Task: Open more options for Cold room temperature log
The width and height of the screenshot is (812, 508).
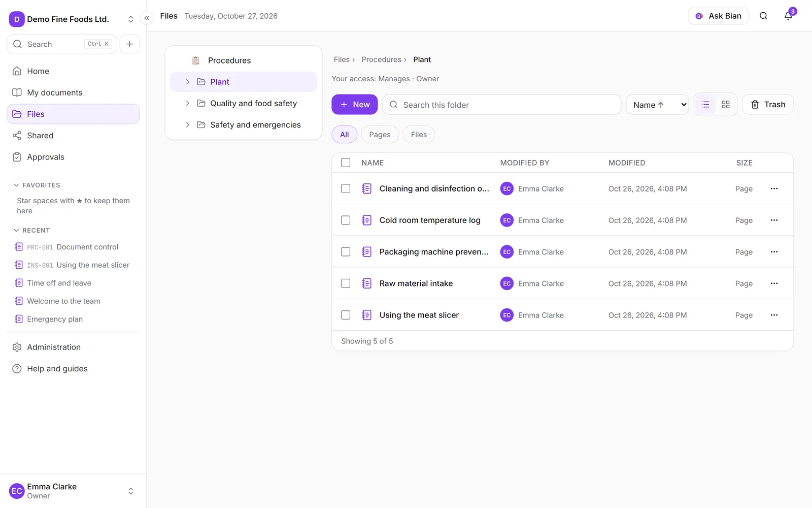Action: (x=774, y=220)
